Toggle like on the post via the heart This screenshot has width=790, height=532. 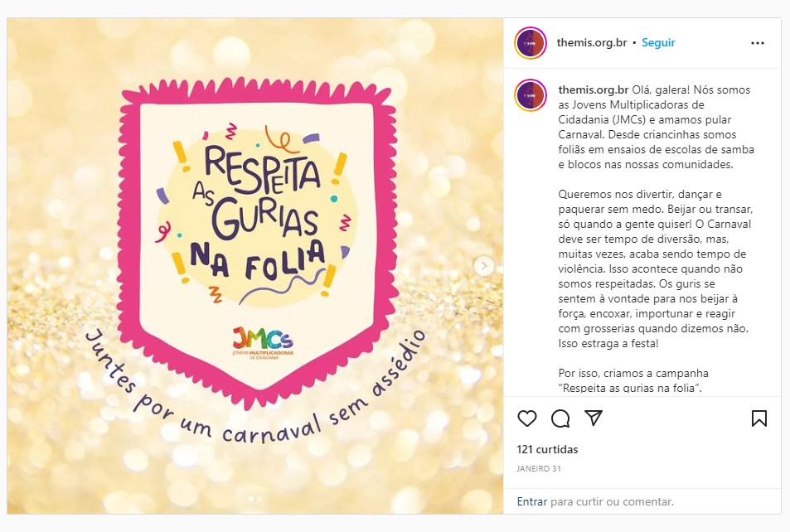point(527,419)
